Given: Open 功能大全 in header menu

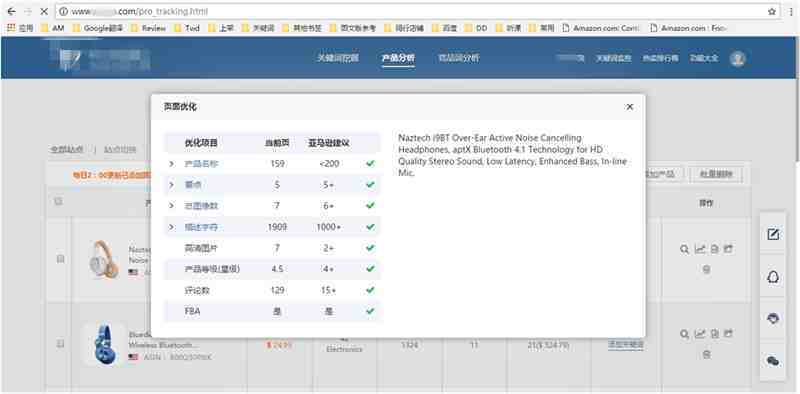Looking at the screenshot, I should [704, 58].
